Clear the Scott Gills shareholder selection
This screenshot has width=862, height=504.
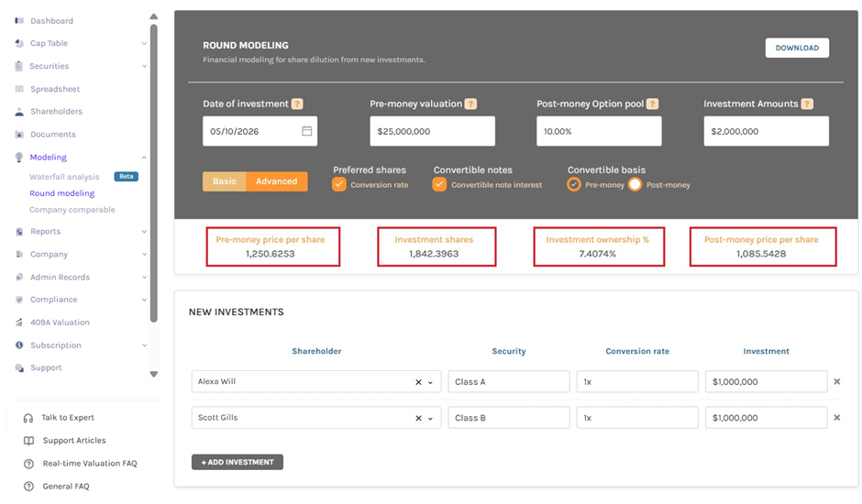(418, 418)
